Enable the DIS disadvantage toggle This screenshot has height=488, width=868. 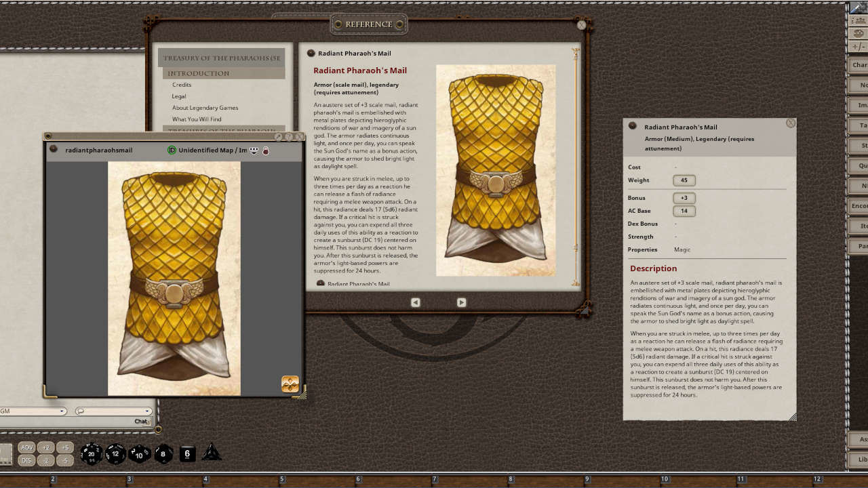tap(26, 460)
